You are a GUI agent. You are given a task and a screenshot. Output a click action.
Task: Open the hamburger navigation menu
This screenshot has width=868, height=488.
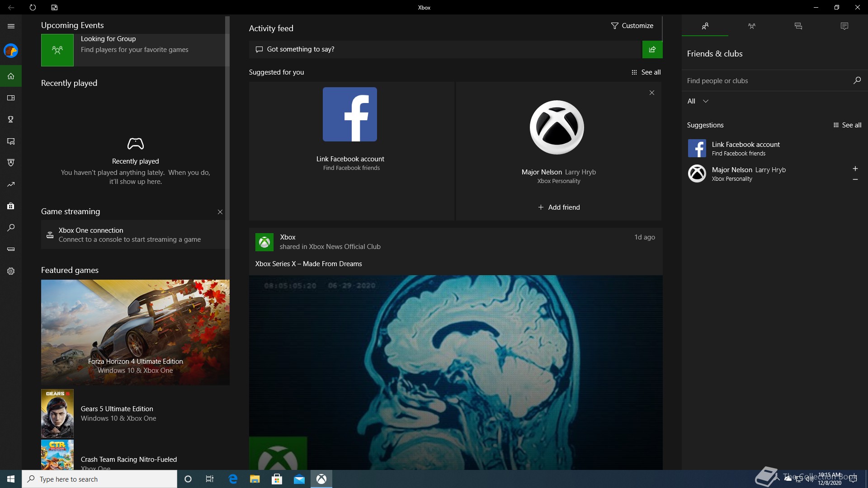click(x=11, y=26)
